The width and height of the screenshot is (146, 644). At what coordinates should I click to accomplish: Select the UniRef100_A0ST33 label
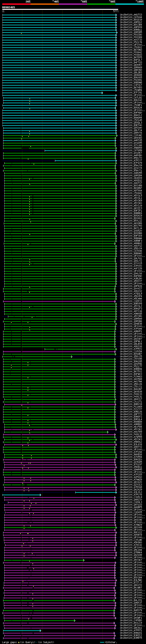click(x=131, y=40)
